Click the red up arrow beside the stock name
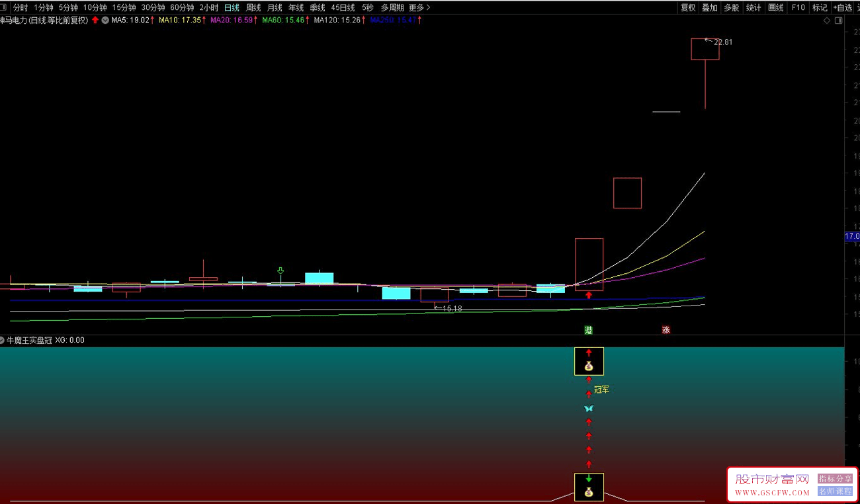Viewport: 860px width, 504px height. [x=95, y=20]
